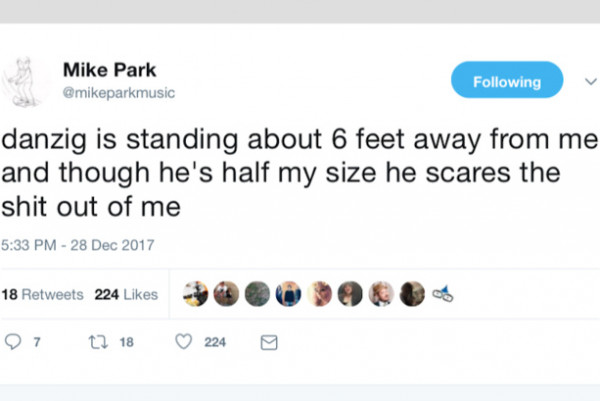Click the first liker avatar in the row

196,294
